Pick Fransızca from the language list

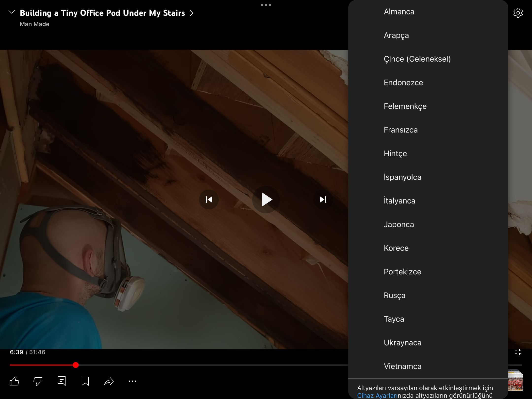coord(428,130)
